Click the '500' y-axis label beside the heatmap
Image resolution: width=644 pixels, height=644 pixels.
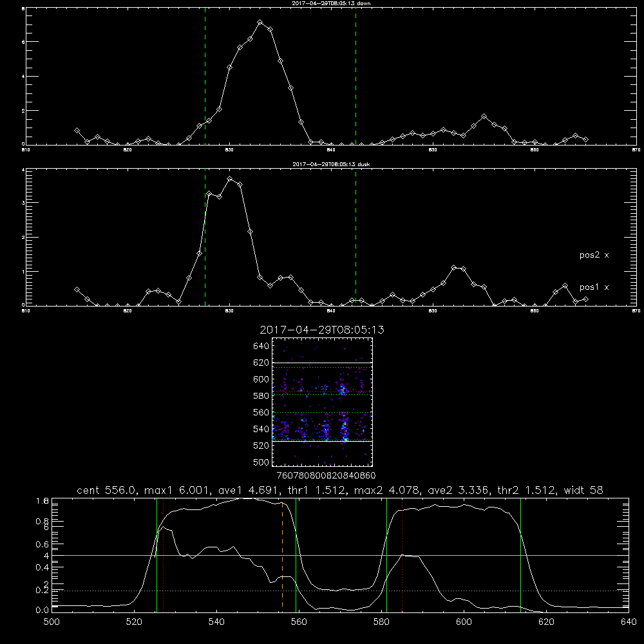click(261, 462)
